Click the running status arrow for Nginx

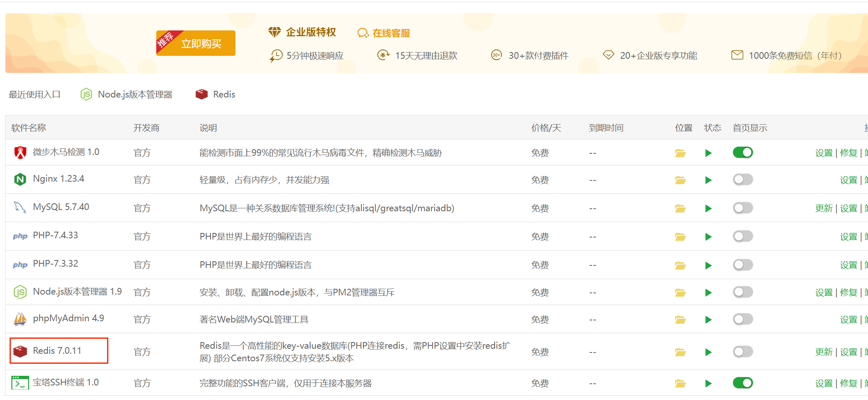[708, 180]
